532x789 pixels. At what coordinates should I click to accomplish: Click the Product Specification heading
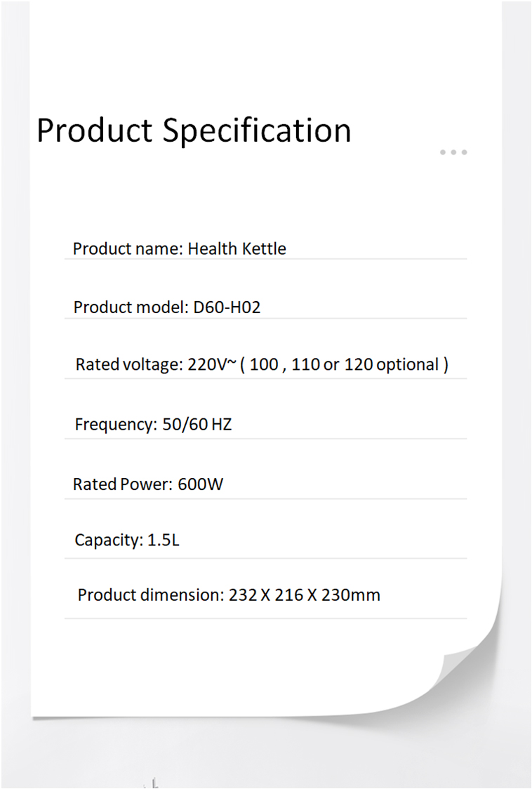pos(194,131)
